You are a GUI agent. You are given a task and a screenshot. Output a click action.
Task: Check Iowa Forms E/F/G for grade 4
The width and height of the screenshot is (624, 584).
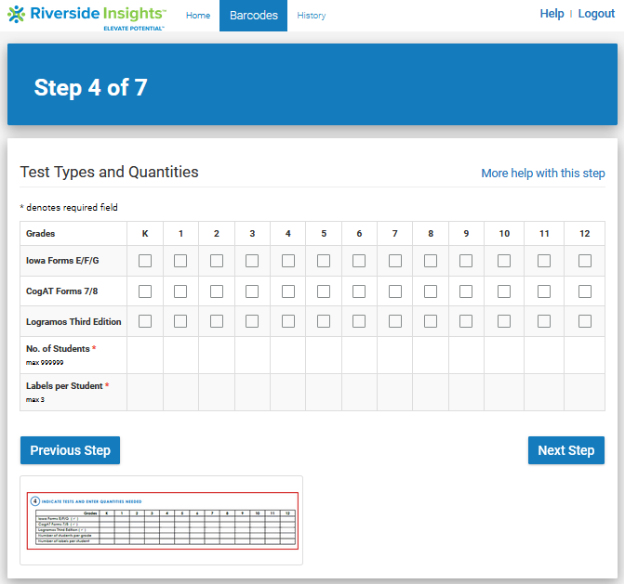tap(288, 261)
